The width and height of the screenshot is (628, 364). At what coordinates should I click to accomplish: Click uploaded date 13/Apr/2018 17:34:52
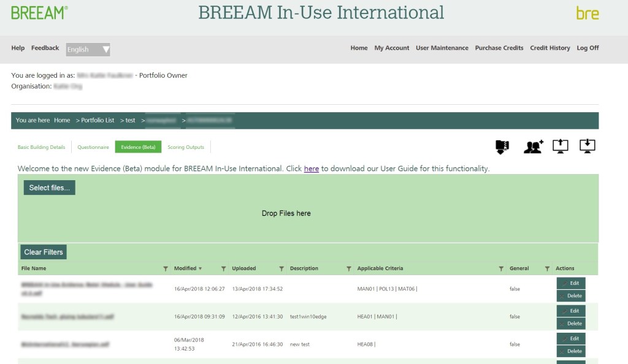(x=257, y=289)
